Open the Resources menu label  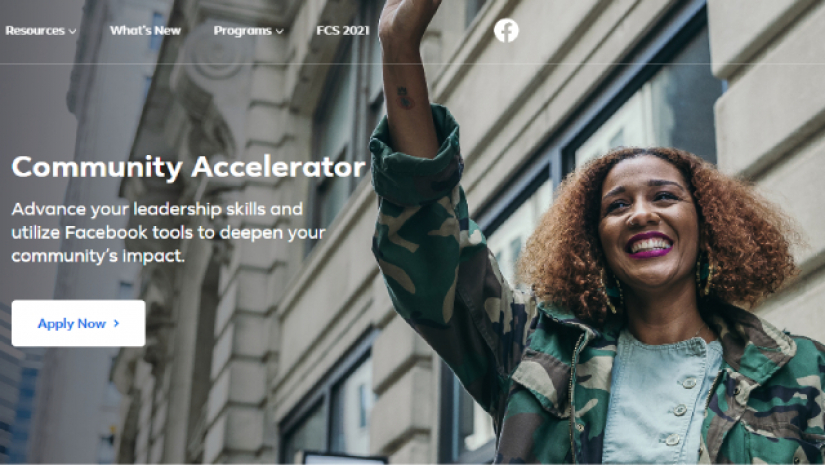35,31
